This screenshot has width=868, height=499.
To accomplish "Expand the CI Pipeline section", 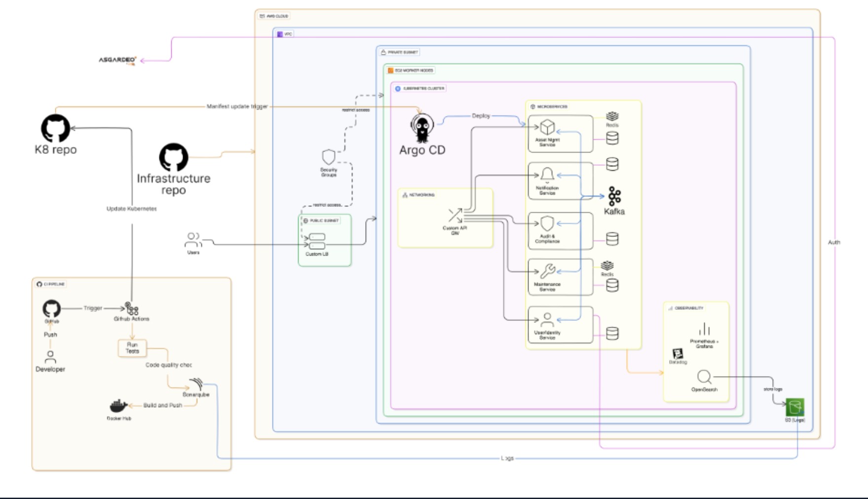I will [51, 284].
